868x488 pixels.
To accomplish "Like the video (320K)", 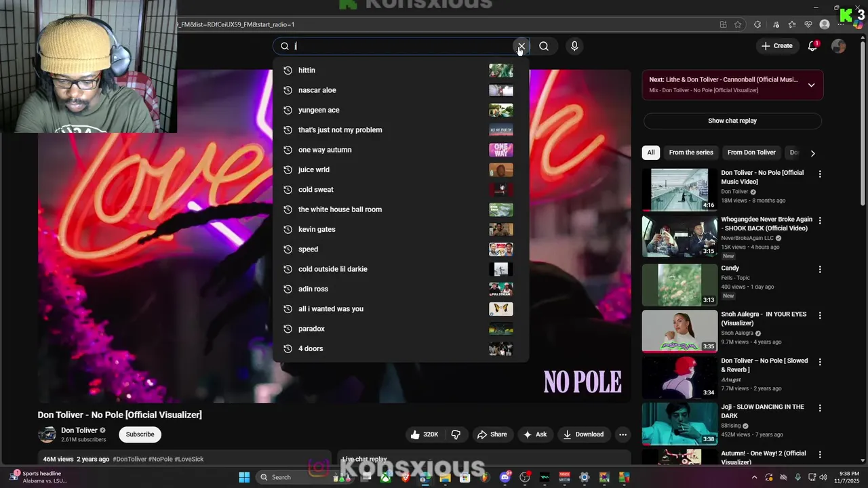I will pos(424,434).
